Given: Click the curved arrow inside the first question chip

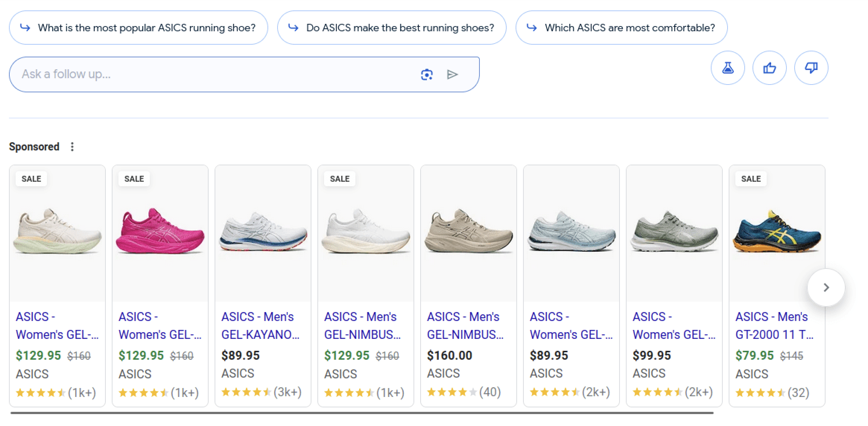Looking at the screenshot, I should pyautogui.click(x=25, y=27).
